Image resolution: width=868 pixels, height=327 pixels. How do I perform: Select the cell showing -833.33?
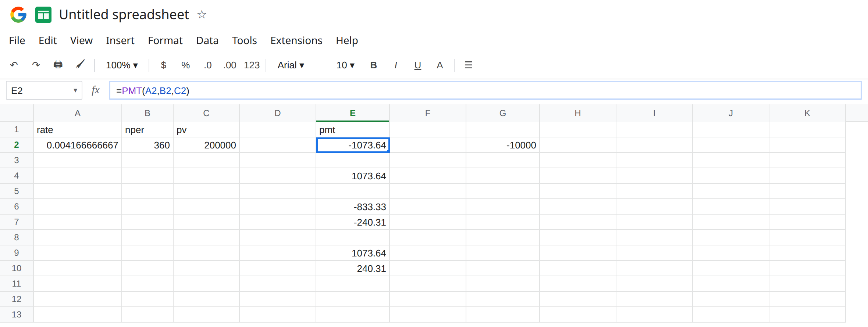(352, 206)
